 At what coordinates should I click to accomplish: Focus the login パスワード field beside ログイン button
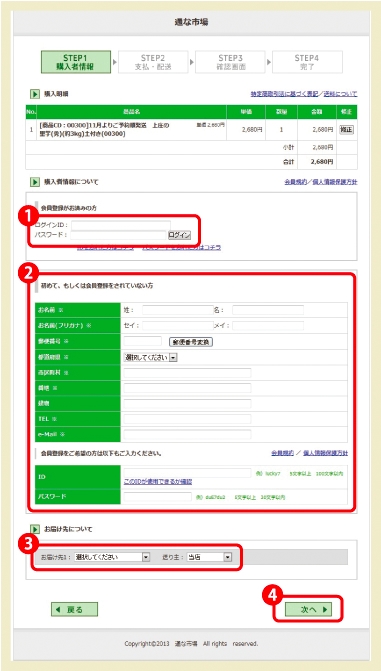(118, 235)
